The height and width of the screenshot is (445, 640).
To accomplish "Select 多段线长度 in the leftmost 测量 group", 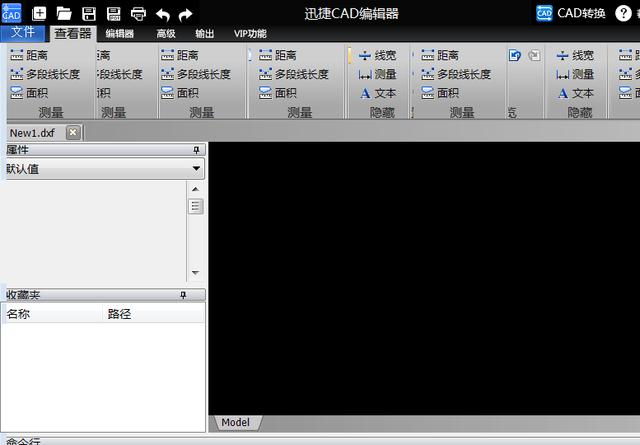I will point(45,74).
